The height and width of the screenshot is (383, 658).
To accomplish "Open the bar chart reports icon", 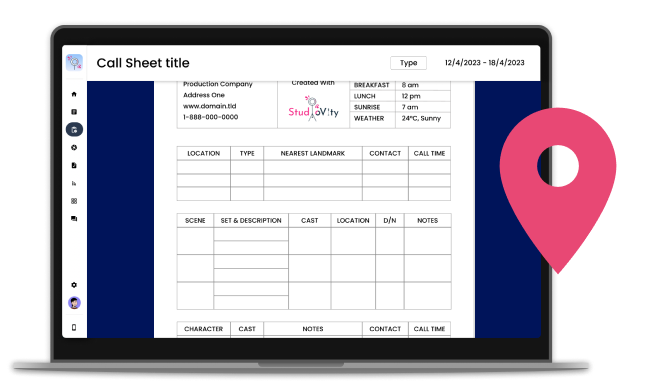I will 74,183.
